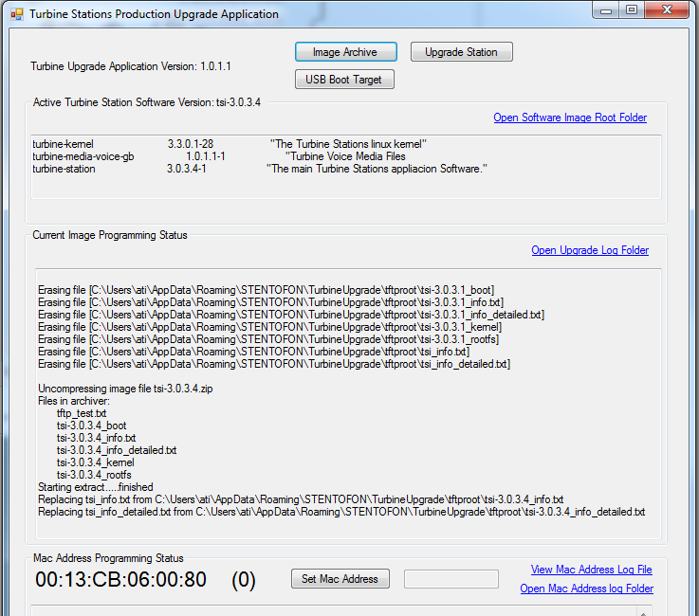Click erasing log line for tsi-3.0.3.1_rootfs

click(268, 340)
